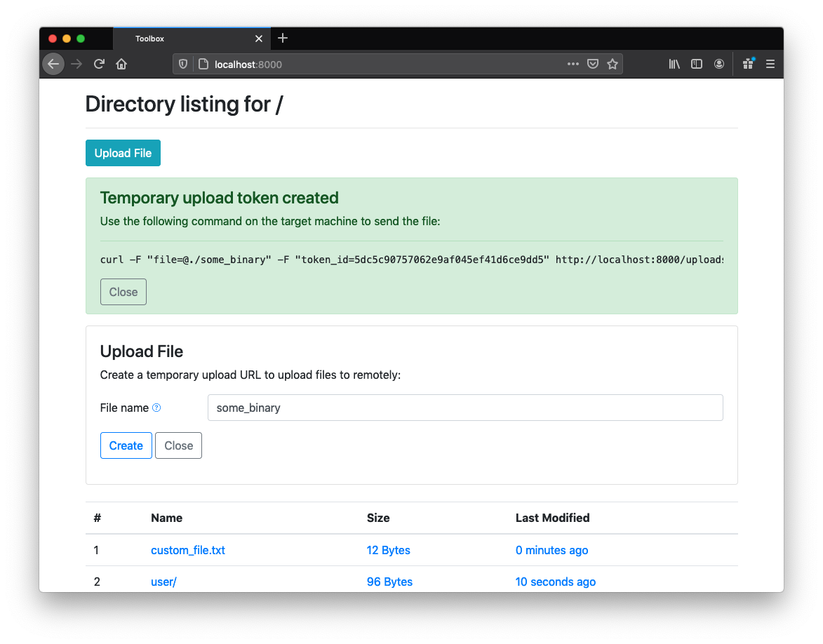This screenshot has width=823, height=644.
Task: Close the Toolbox tab
Action: pos(259,39)
